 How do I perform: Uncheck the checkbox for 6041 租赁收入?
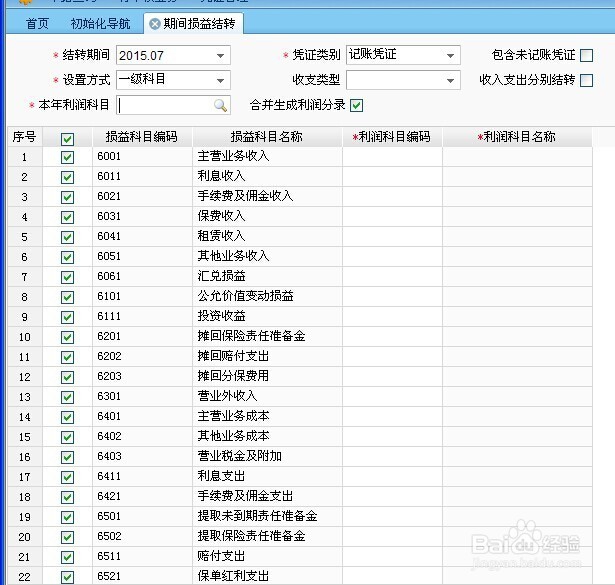pyautogui.click(x=67, y=237)
